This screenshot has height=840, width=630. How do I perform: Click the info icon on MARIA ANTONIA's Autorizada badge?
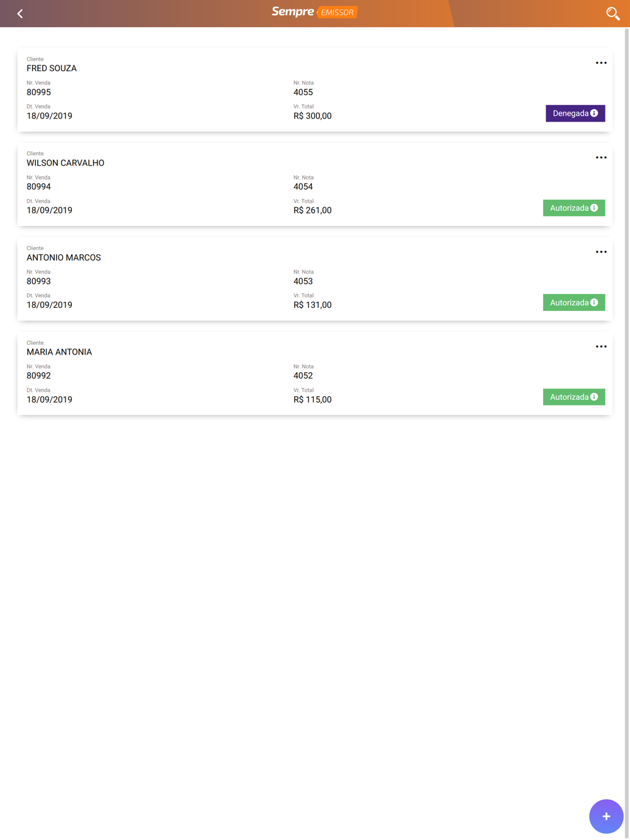pyautogui.click(x=594, y=397)
